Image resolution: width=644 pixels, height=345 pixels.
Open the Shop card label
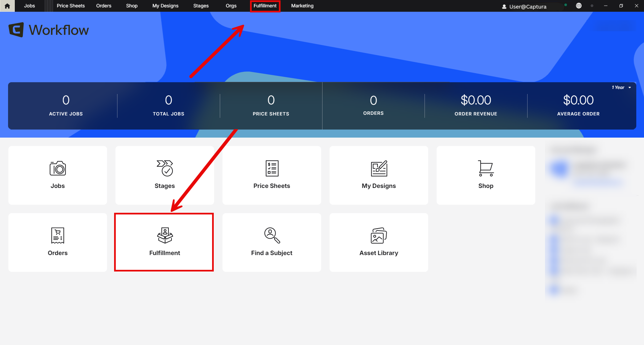(x=486, y=186)
